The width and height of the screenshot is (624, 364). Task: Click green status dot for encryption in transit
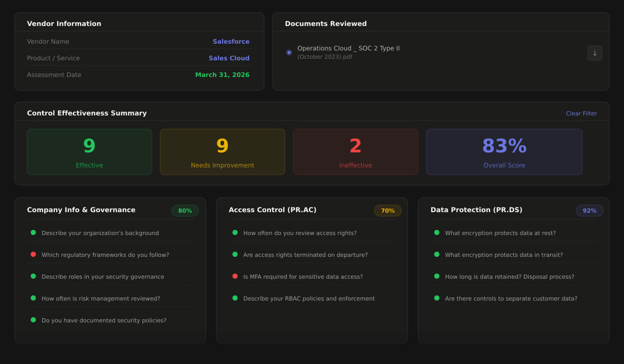pyautogui.click(x=437, y=254)
